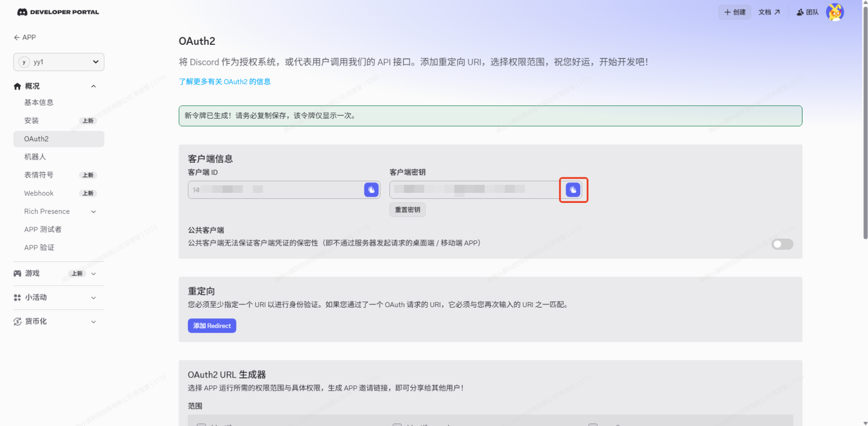Expand the Rich Presence submenu chevron

click(93, 211)
